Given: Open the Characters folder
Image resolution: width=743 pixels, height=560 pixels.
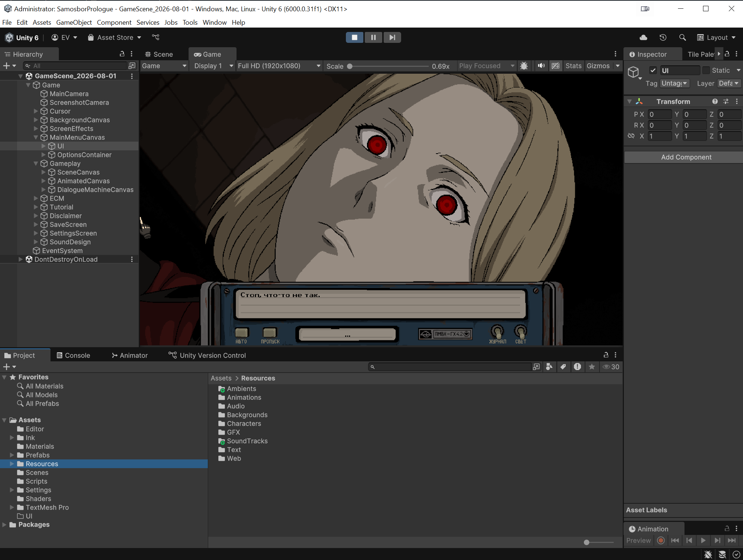Looking at the screenshot, I should pos(240,423).
